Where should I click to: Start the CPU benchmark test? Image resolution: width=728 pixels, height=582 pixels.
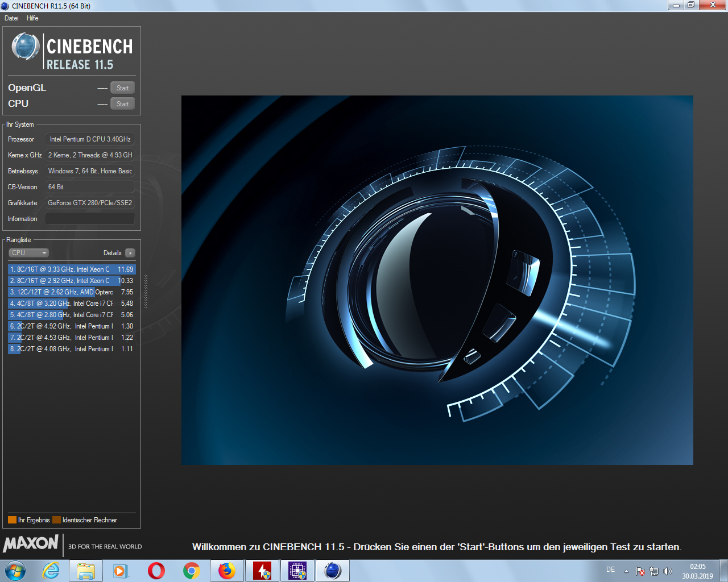pos(122,103)
